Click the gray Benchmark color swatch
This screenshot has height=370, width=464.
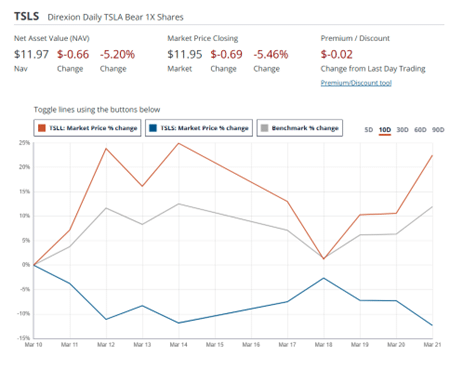264,128
